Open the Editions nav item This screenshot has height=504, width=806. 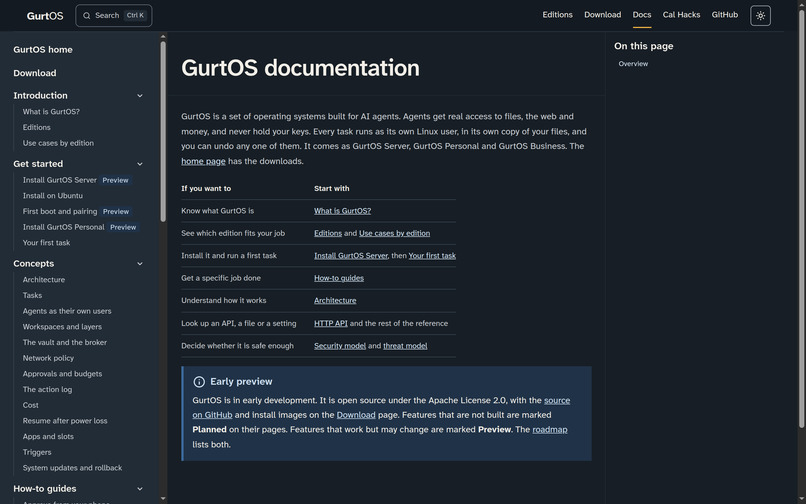click(x=557, y=15)
